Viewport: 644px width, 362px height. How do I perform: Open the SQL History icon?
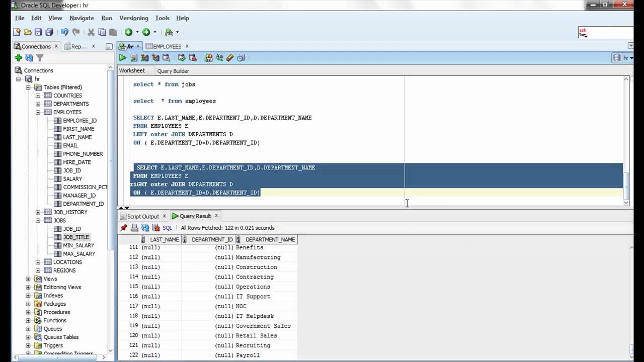pos(241,58)
